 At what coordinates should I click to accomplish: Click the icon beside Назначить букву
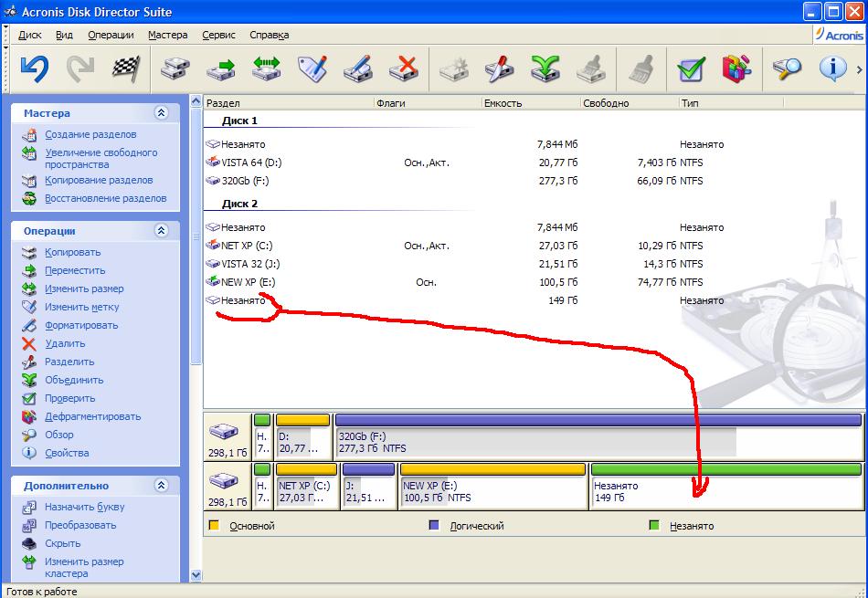tap(29, 508)
